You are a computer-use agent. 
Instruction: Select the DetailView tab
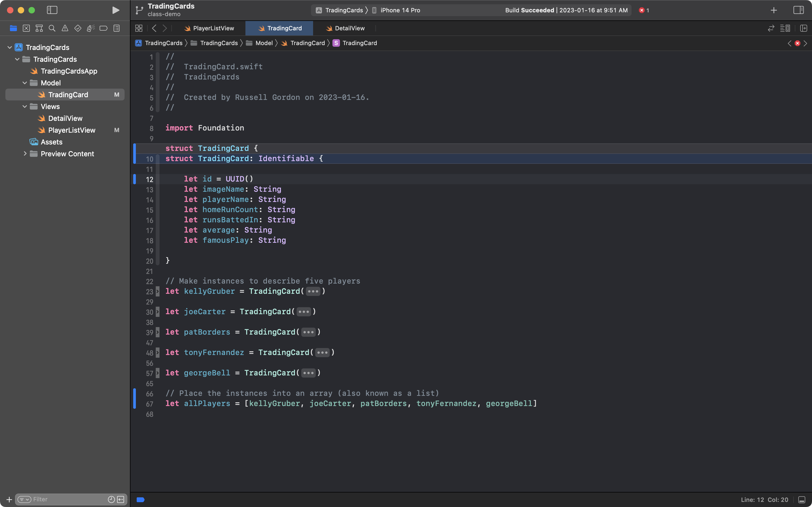(x=350, y=27)
